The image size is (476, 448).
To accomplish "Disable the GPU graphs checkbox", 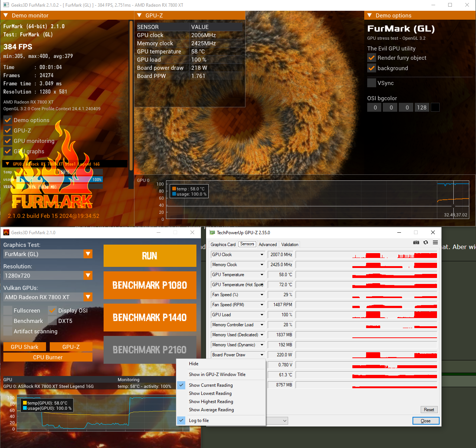I will pos(8,151).
